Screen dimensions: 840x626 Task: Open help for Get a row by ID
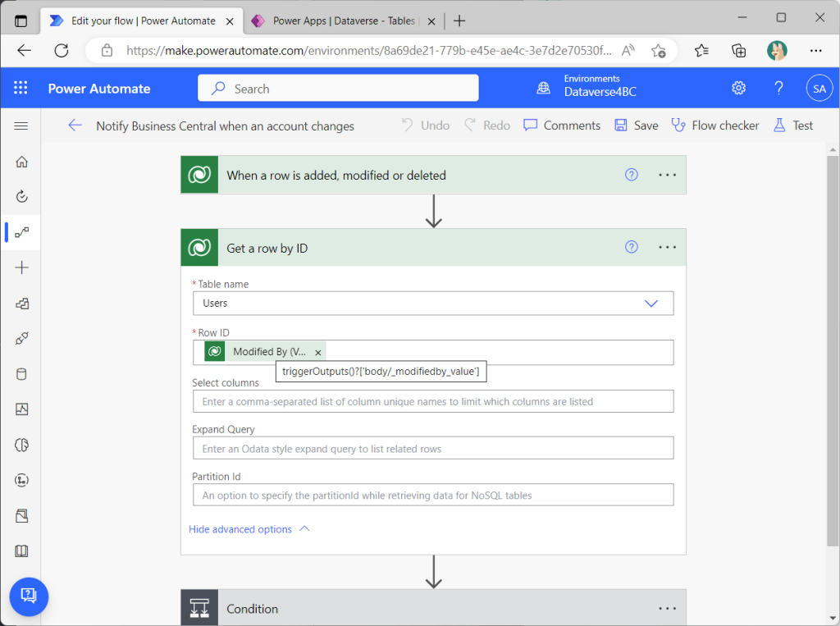pos(632,247)
